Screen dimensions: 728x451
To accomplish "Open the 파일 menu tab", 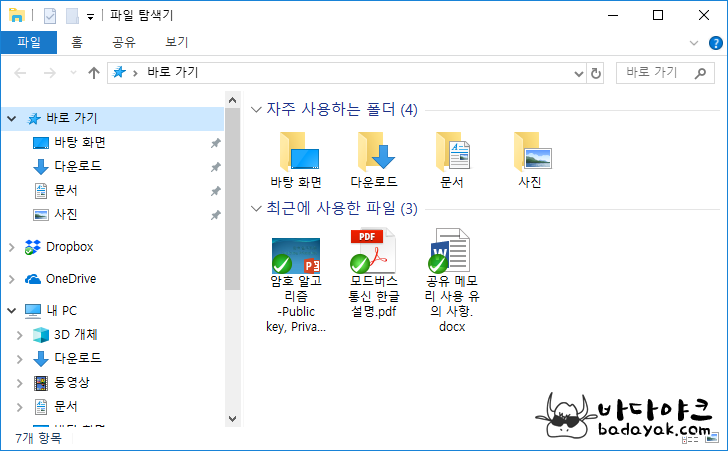I will (29, 42).
